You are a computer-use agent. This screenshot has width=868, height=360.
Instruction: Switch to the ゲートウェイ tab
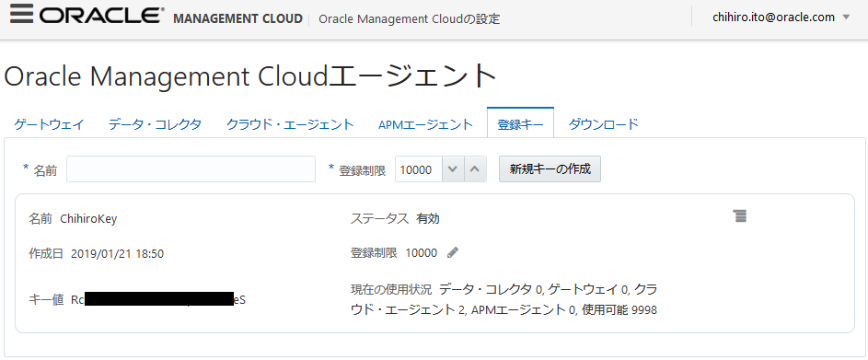[x=50, y=124]
